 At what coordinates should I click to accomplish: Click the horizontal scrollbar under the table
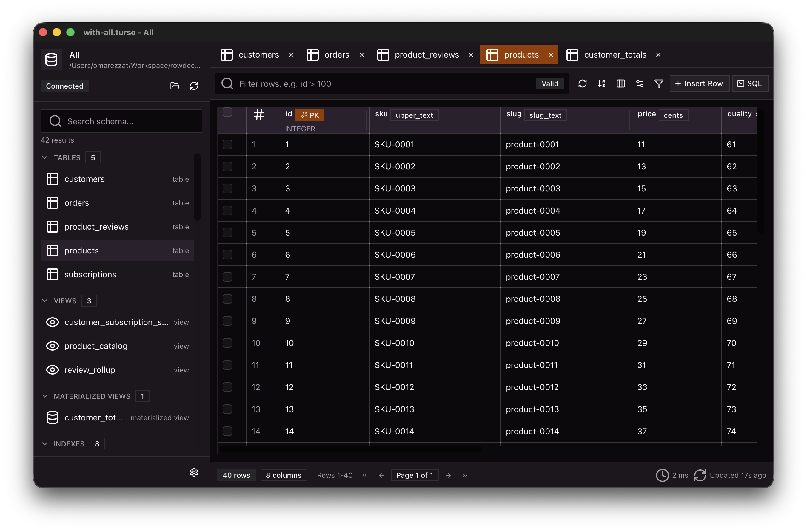pos(351,449)
